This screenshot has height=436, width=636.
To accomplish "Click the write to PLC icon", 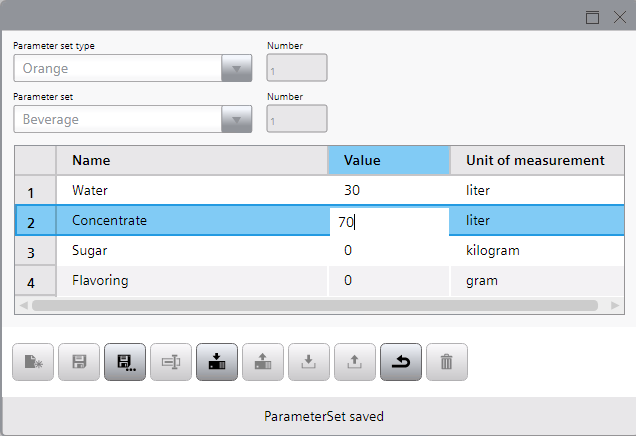I will coord(217,362).
